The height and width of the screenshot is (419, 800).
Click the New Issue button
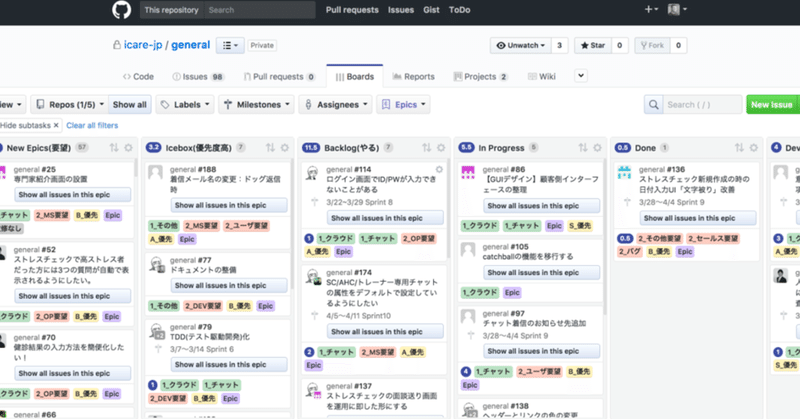coord(771,105)
